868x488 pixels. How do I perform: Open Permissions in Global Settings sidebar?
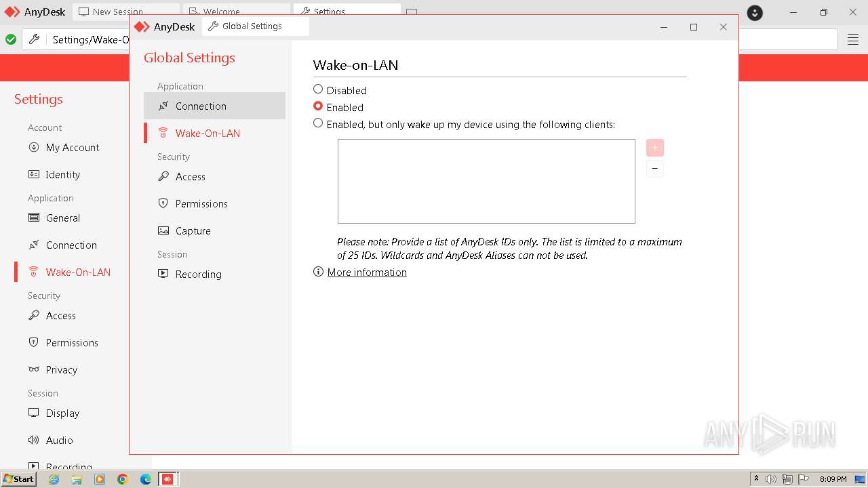click(214, 203)
